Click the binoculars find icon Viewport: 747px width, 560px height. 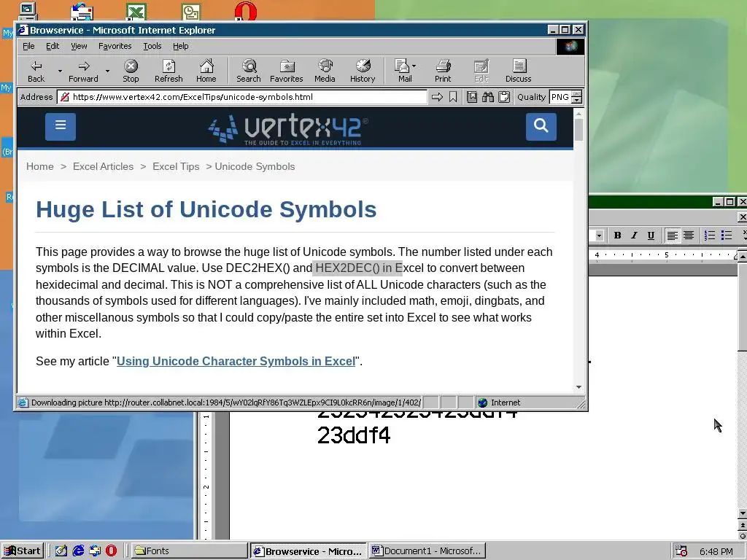(x=488, y=97)
